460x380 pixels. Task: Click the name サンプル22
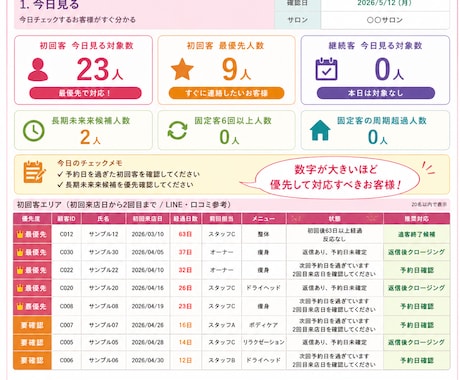pos(103,270)
